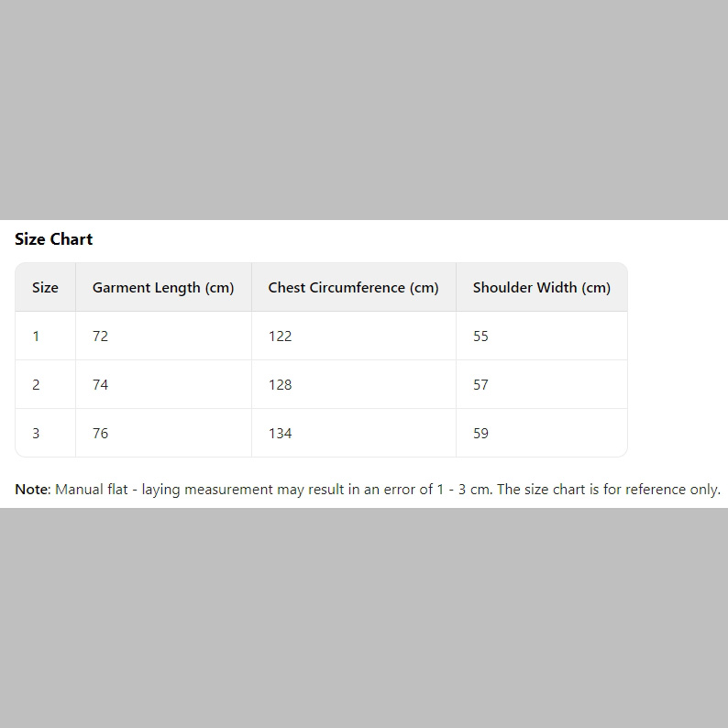Image resolution: width=728 pixels, height=728 pixels.
Task: Click chest circumference value 128
Action: click(280, 385)
